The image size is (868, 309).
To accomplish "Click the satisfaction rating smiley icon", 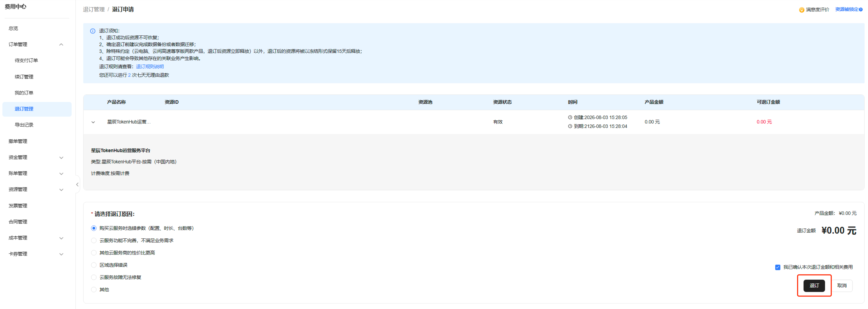I will click(802, 10).
